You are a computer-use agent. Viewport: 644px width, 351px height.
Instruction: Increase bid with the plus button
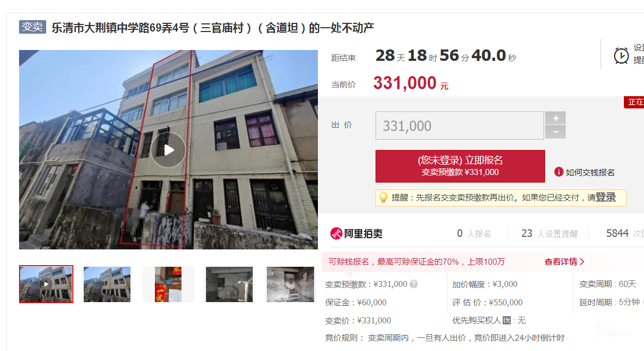pyautogui.click(x=555, y=118)
